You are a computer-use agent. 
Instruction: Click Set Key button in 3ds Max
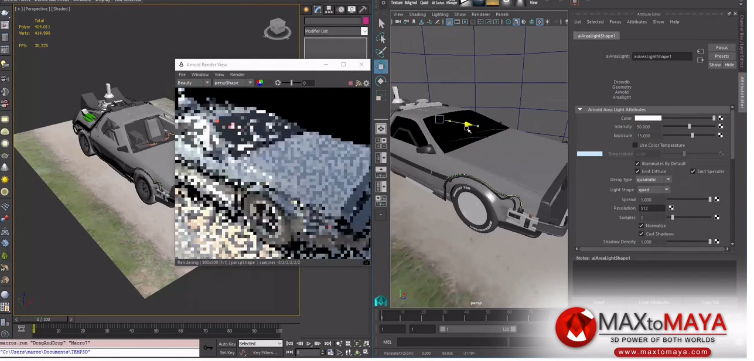coord(226,353)
